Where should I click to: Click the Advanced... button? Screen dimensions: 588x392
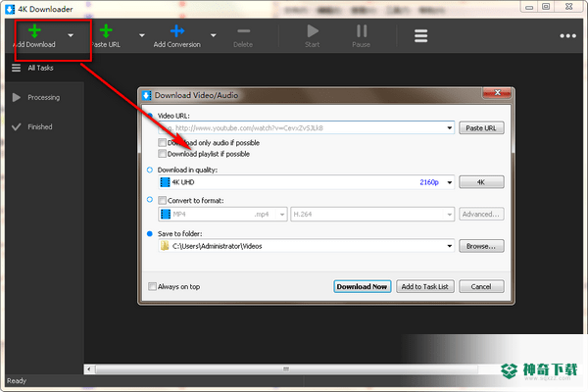(481, 215)
